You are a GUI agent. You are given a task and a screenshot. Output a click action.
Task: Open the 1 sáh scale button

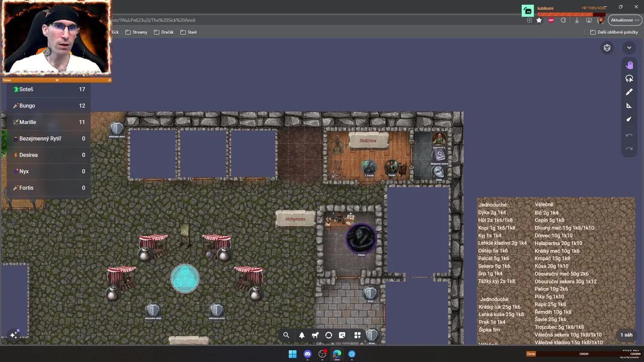(626, 335)
